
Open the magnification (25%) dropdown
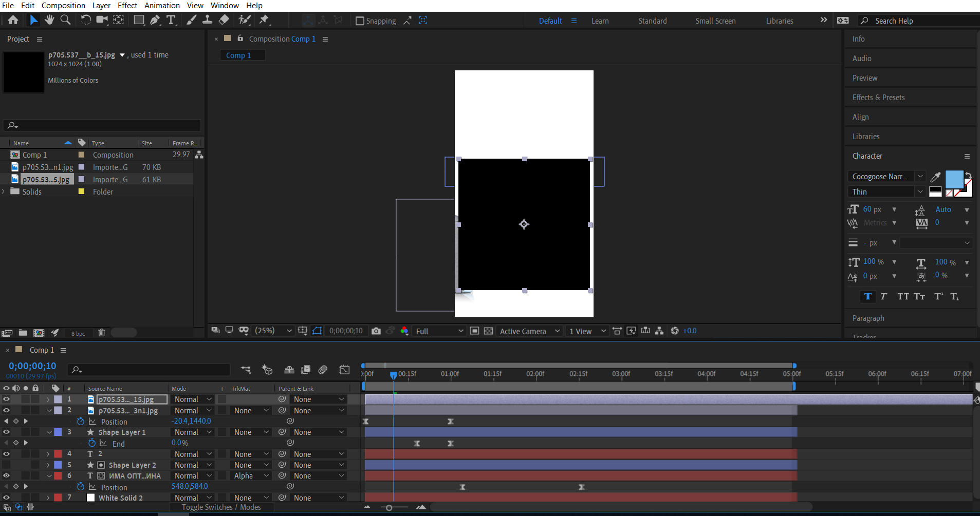274,331
